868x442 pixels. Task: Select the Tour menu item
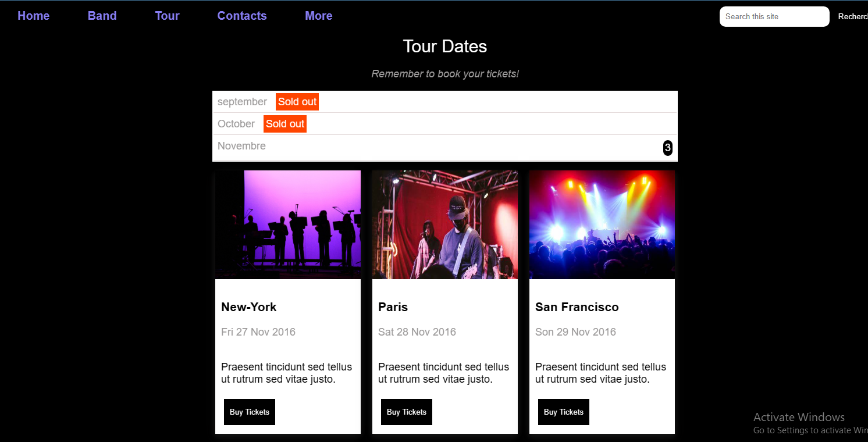coord(167,16)
